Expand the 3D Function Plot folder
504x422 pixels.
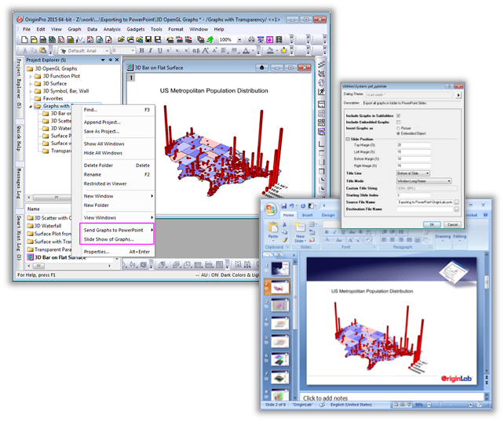click(x=30, y=76)
